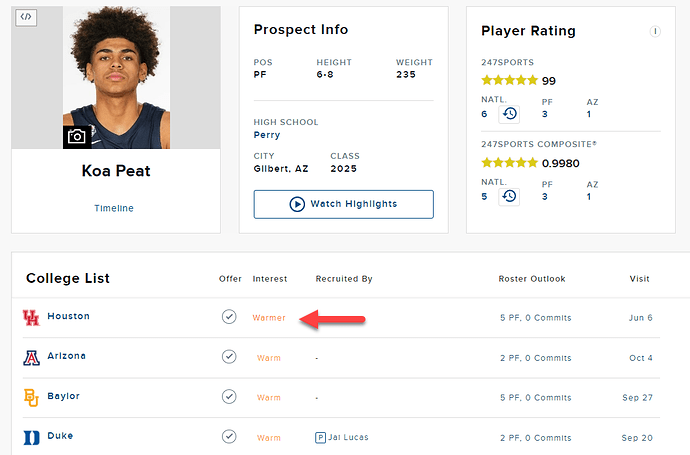Click the Houston offer checkmark
Viewport: 690px width, 455px height.
[x=229, y=317]
